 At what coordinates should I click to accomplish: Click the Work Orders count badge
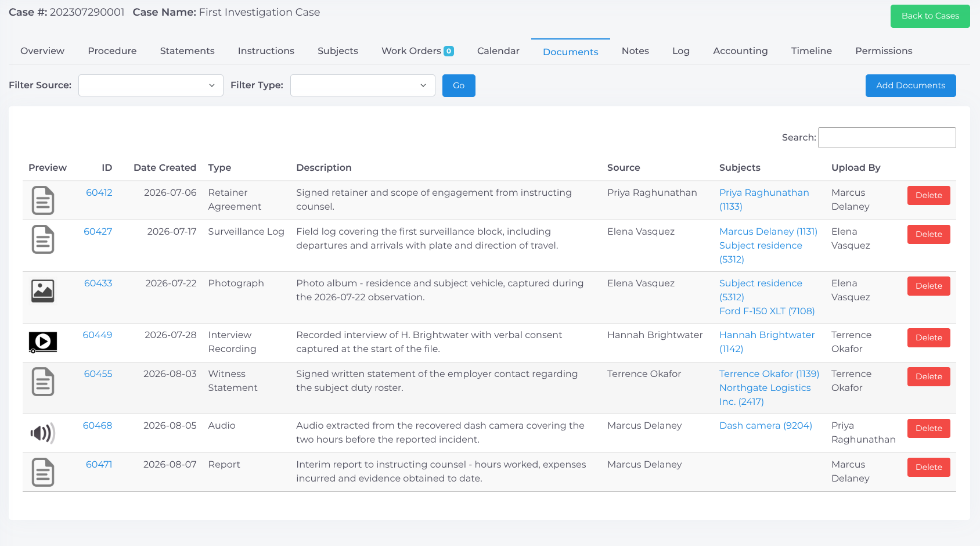tap(449, 51)
